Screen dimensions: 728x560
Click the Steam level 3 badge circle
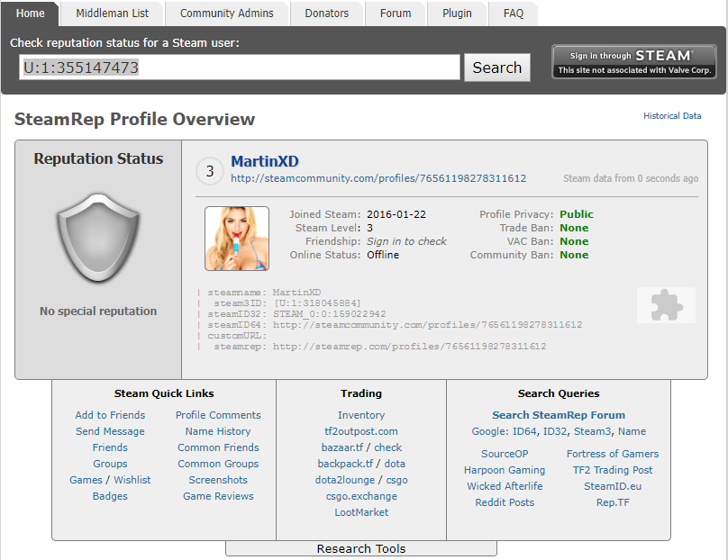click(210, 171)
